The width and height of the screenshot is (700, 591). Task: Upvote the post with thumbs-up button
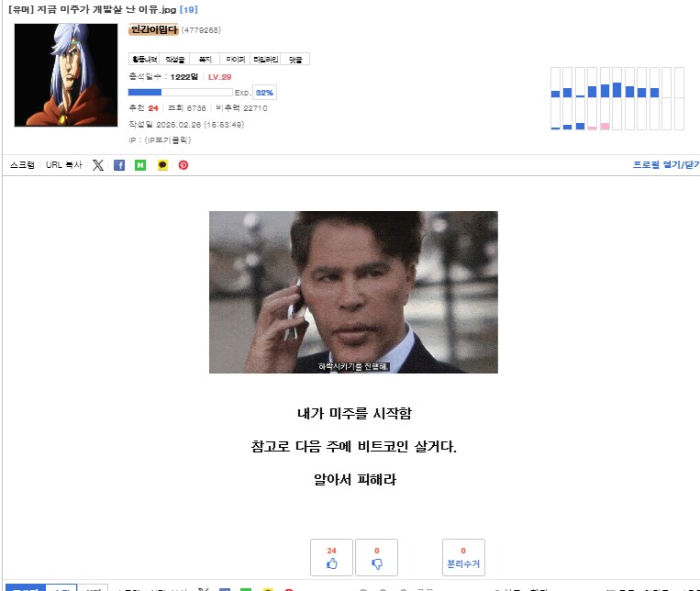(x=332, y=557)
